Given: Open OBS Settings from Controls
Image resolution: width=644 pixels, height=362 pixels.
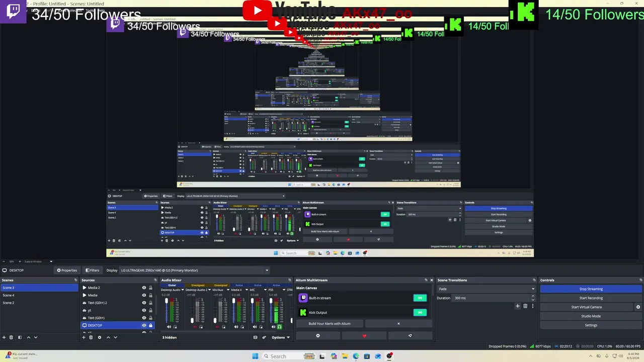Looking at the screenshot, I should [x=591, y=325].
